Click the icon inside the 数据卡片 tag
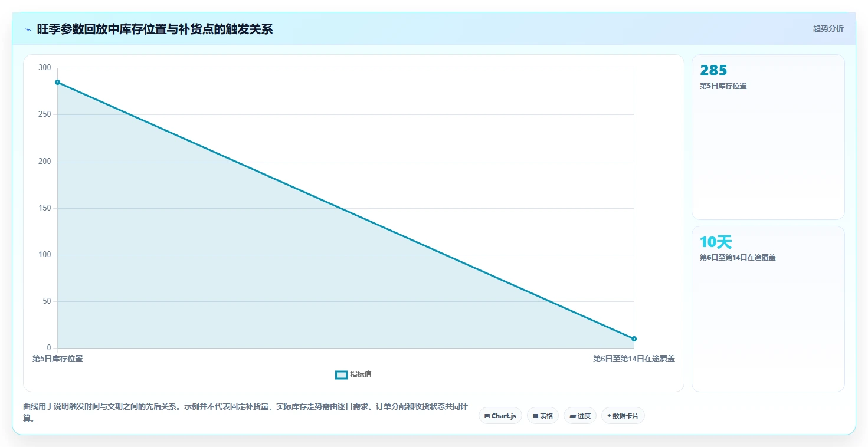The height and width of the screenshot is (447, 868). pyautogui.click(x=609, y=416)
